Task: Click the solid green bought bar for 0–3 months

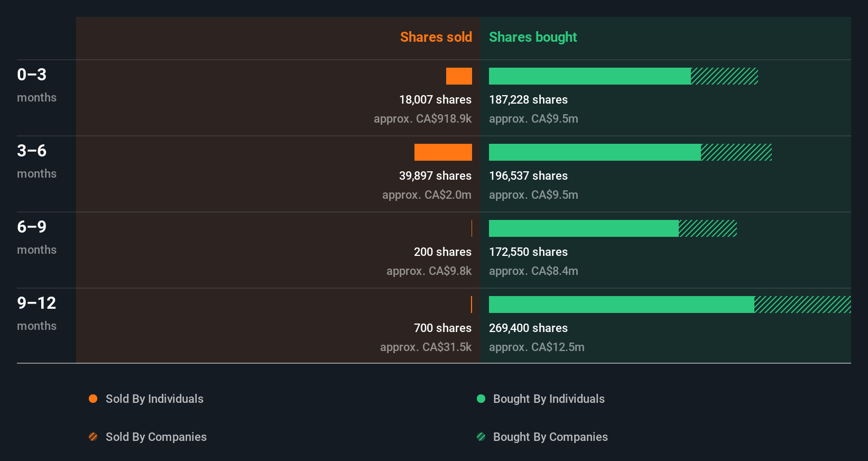Action: pyautogui.click(x=590, y=76)
